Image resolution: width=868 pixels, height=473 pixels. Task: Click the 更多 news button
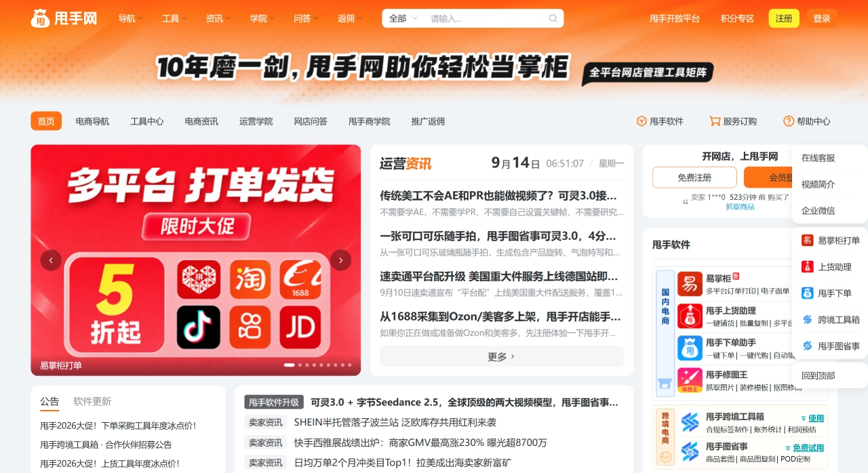pyautogui.click(x=502, y=356)
